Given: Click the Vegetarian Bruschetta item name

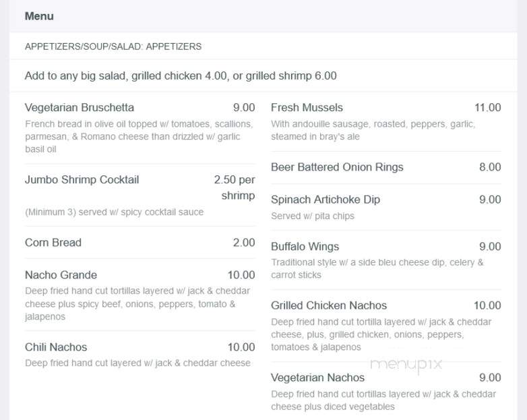Looking at the screenshot, I should coord(80,108).
